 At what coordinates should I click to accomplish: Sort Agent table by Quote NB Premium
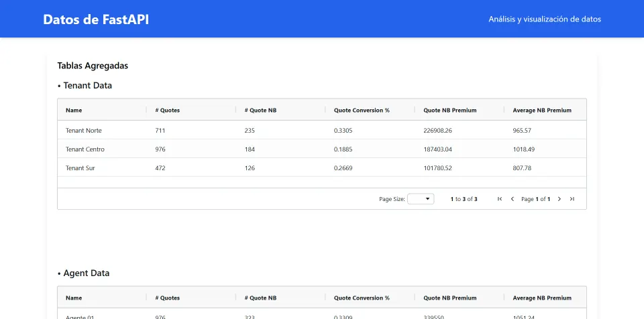(450, 298)
